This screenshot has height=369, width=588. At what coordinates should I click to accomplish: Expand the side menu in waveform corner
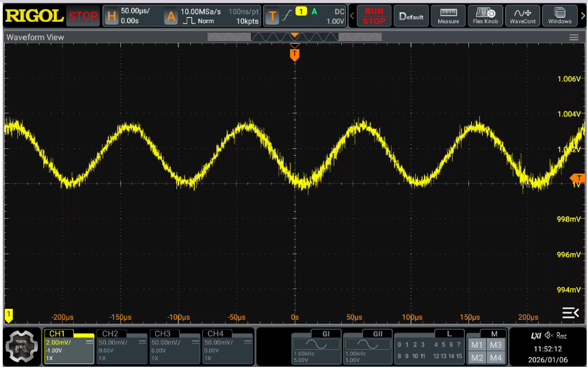coord(570,313)
